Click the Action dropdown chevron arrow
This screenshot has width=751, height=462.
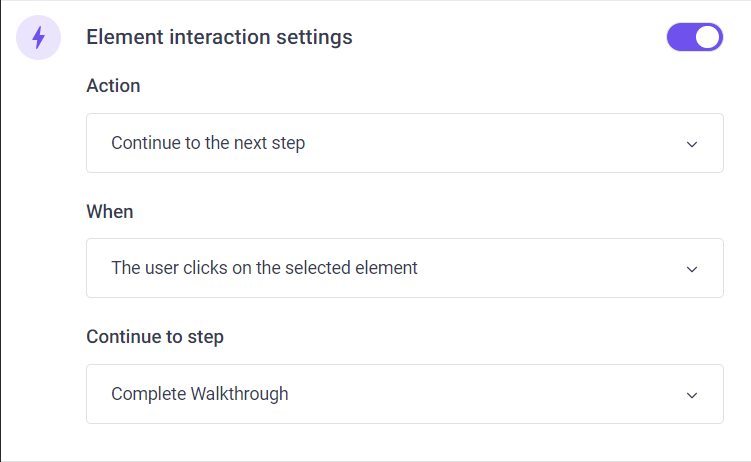(x=692, y=144)
